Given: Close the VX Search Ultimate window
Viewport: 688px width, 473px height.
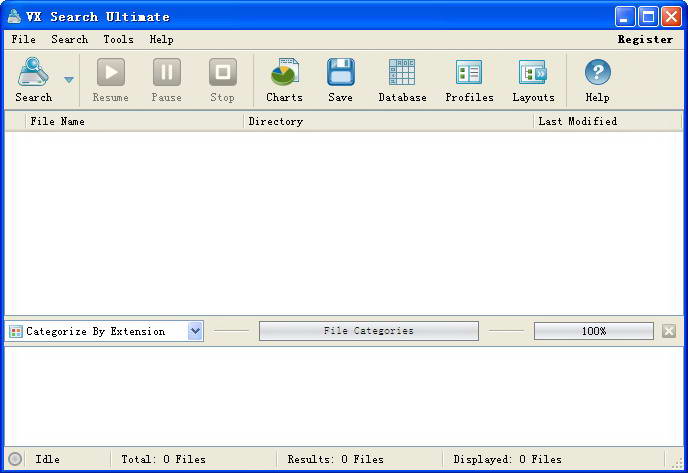Looking at the screenshot, I should [671, 17].
